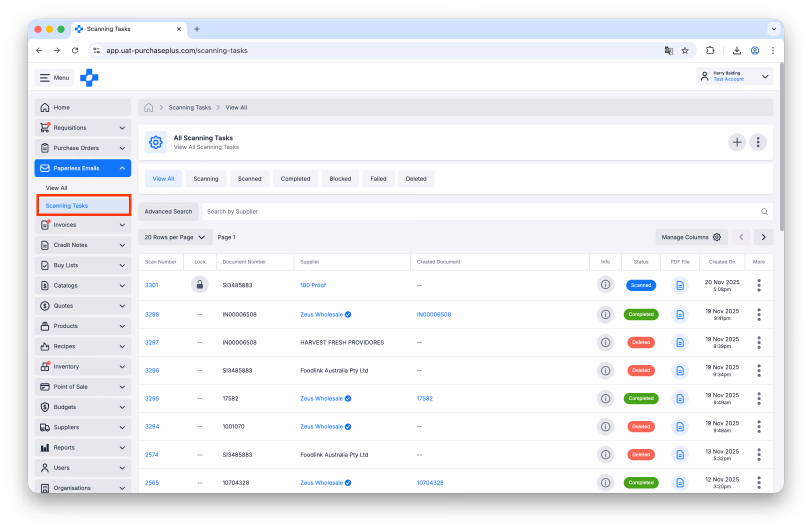Open PDF file icon for scan 2565

pyautogui.click(x=680, y=482)
